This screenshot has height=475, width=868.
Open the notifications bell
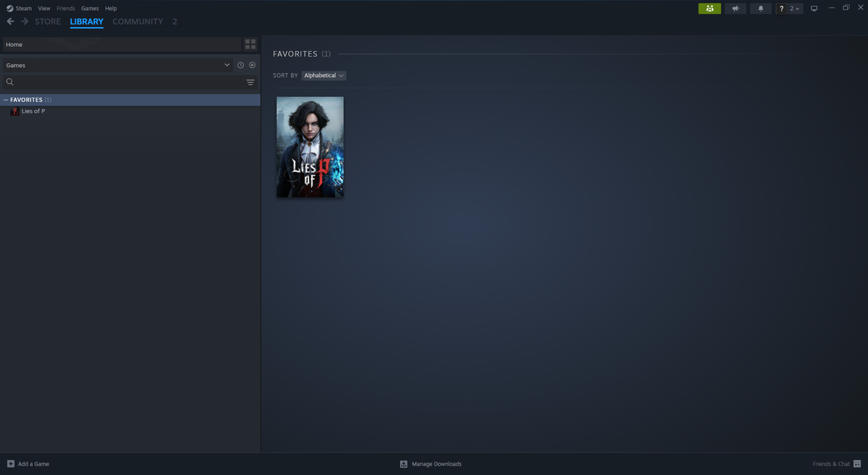coord(761,8)
